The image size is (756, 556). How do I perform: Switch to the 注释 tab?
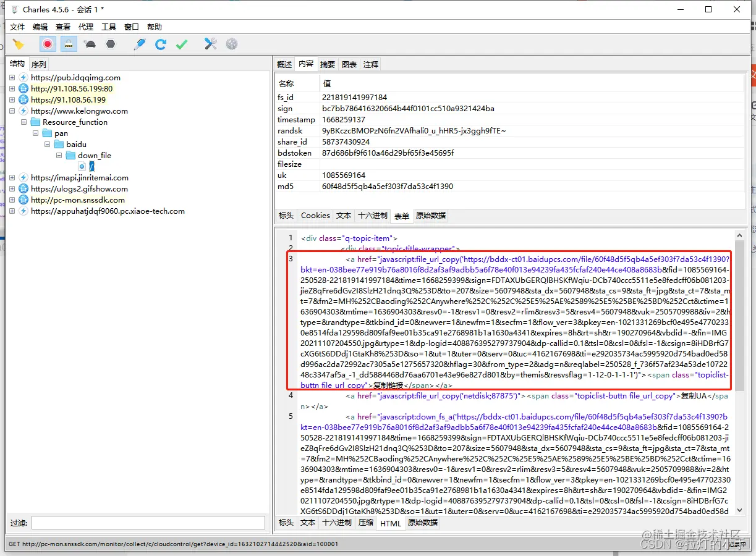(x=371, y=64)
